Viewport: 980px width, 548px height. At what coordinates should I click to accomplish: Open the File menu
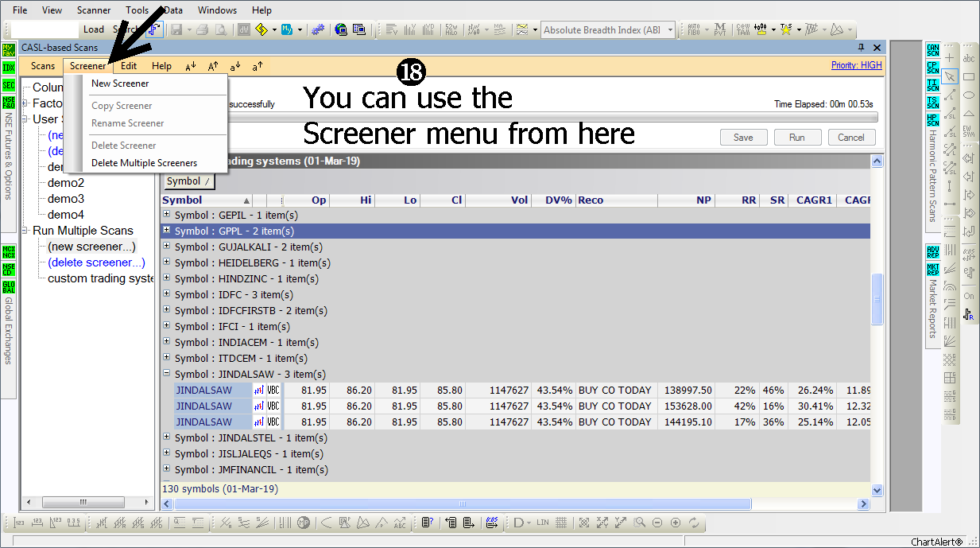pos(20,10)
